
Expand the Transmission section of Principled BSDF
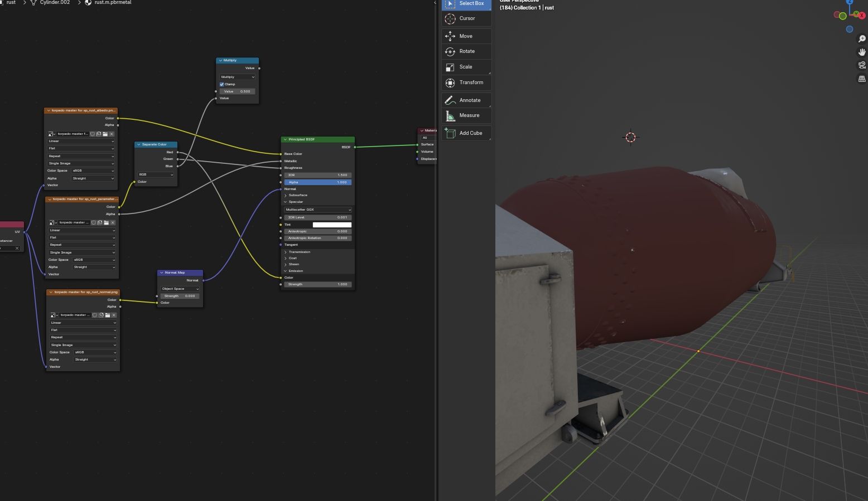(299, 252)
